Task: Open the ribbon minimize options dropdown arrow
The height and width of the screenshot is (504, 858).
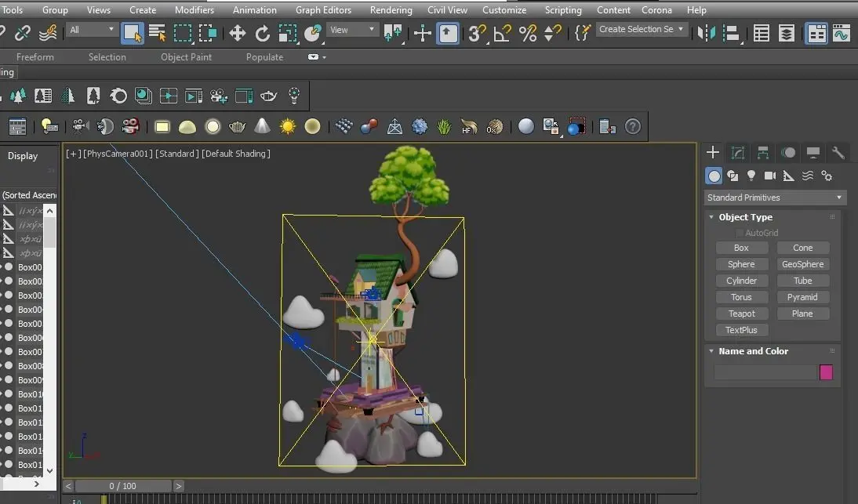Action: (325, 57)
